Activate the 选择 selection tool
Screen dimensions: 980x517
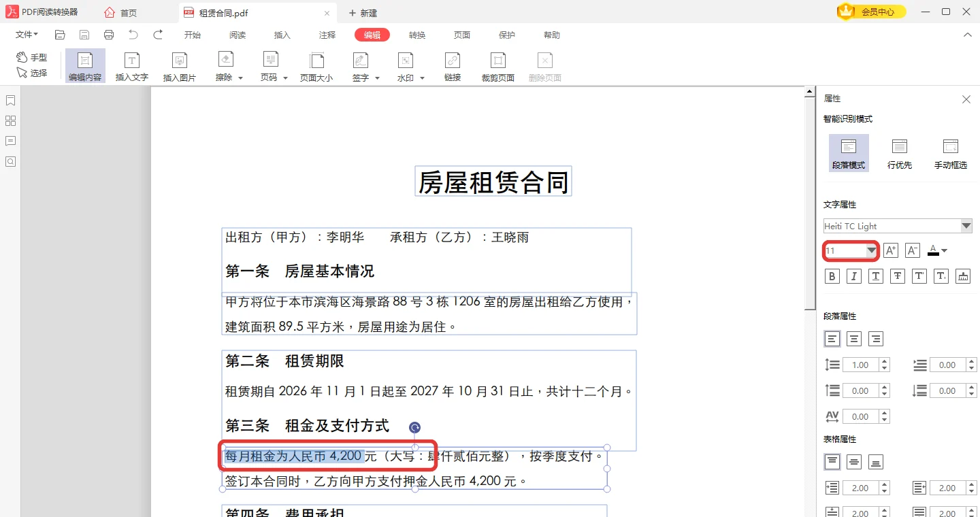pyautogui.click(x=32, y=73)
